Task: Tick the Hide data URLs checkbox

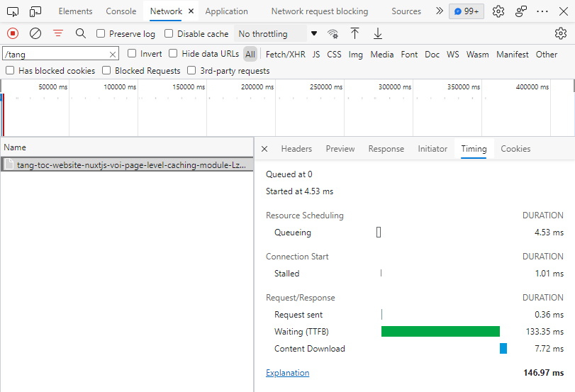Action: tap(173, 54)
